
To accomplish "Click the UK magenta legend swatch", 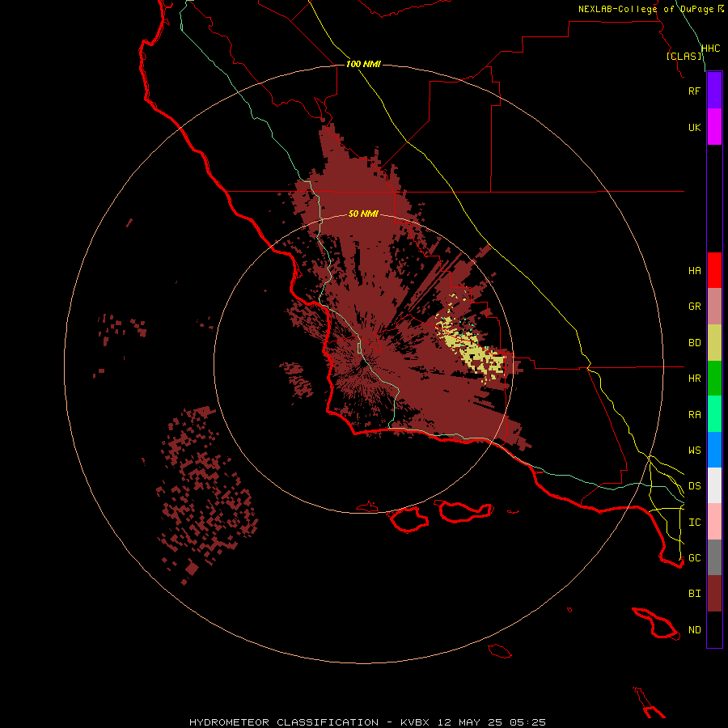I will point(714,127).
